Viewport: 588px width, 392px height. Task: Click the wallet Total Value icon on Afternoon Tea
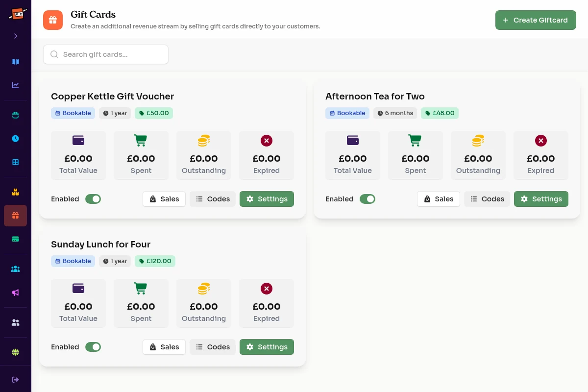point(353,141)
